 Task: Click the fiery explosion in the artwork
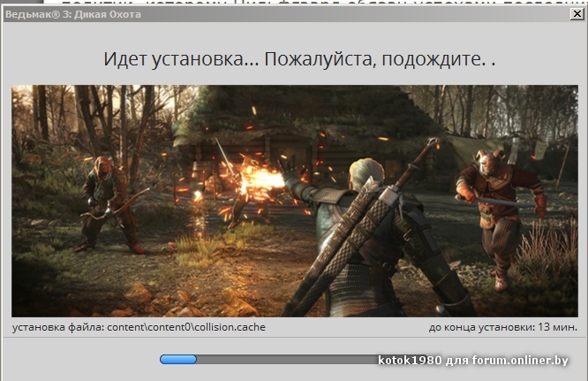coord(260,181)
